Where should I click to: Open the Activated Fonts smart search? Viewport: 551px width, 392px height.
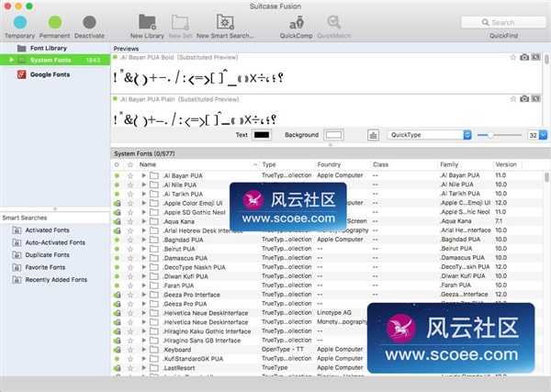click(47, 230)
